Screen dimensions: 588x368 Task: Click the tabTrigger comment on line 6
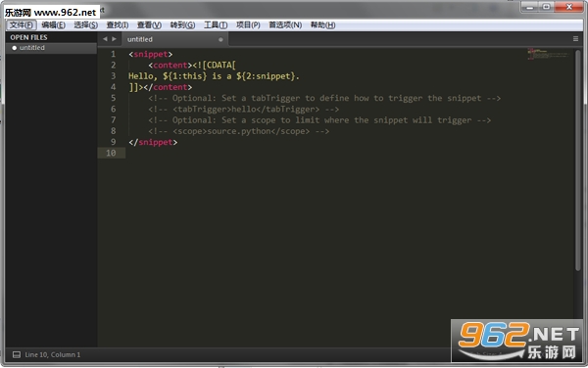click(x=243, y=109)
